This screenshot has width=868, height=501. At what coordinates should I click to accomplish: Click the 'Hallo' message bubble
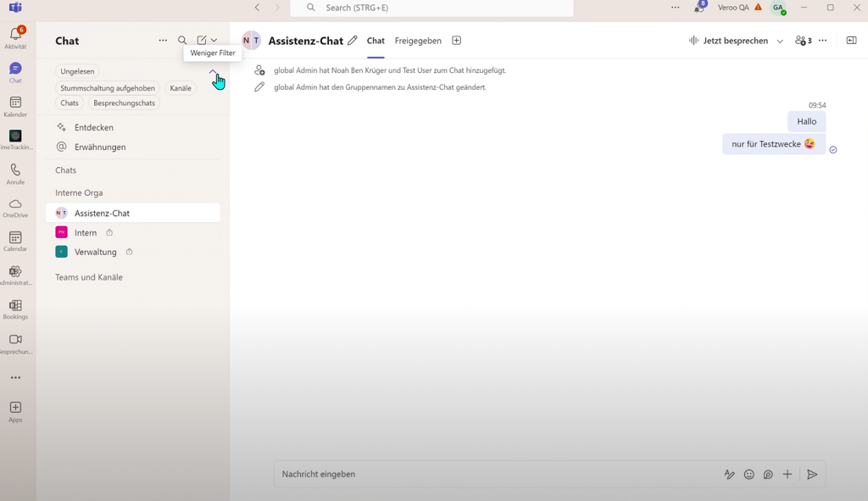click(807, 121)
